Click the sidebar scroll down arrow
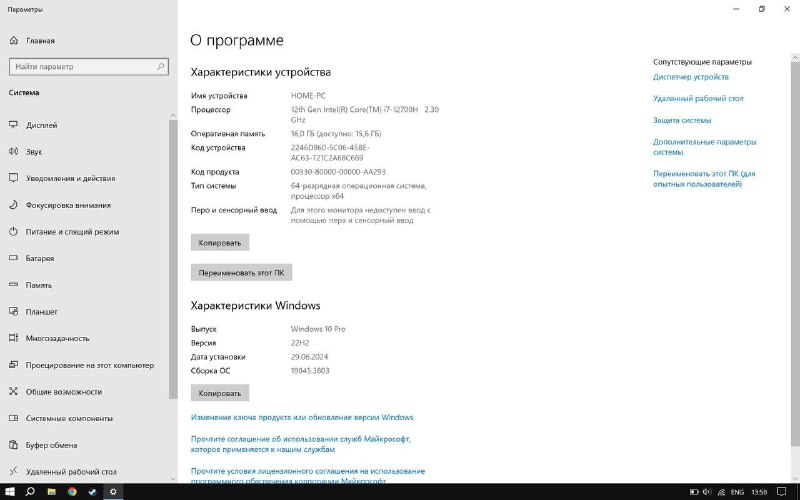Screen dimensions: 800x500 (173, 479)
